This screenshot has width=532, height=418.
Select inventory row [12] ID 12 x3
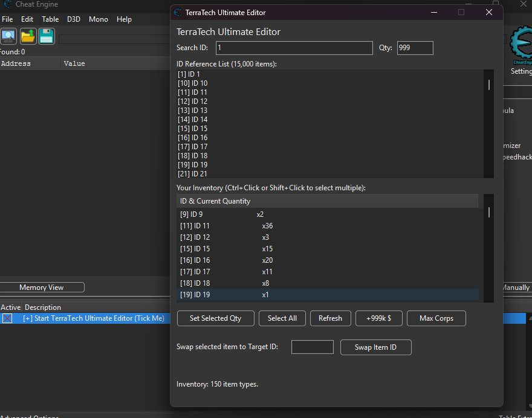pyautogui.click(x=328, y=237)
